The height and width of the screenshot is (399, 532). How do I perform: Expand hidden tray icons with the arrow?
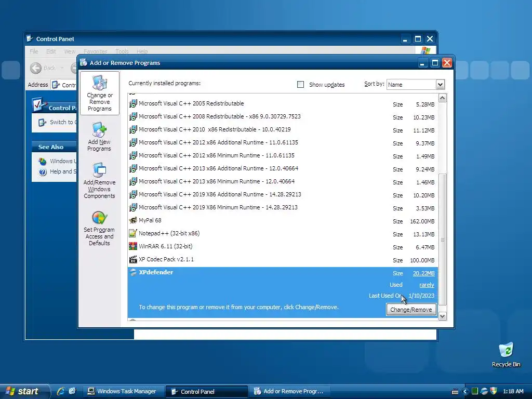[x=465, y=392]
